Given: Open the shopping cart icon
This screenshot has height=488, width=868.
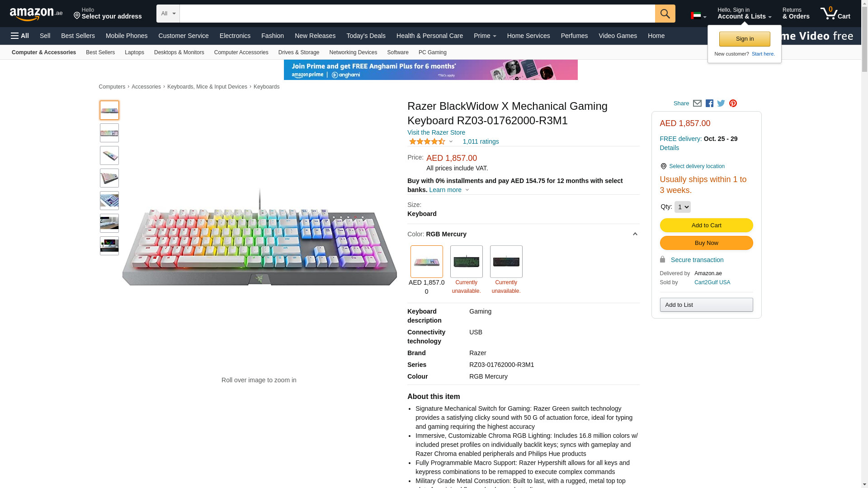Looking at the screenshot, I should click(835, 13).
